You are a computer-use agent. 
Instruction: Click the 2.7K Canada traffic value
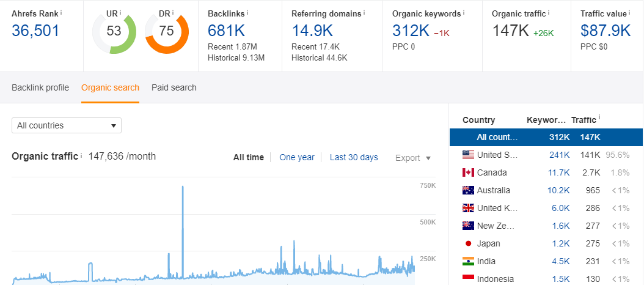pyautogui.click(x=592, y=172)
